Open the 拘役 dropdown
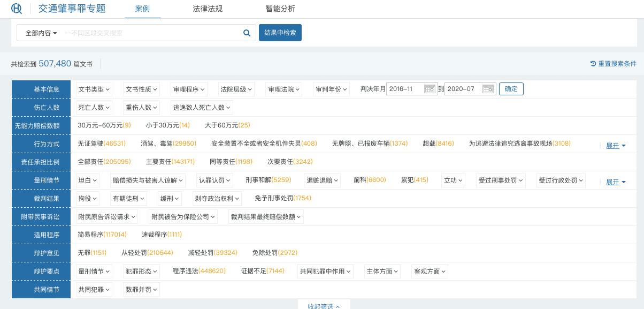 [x=88, y=199]
